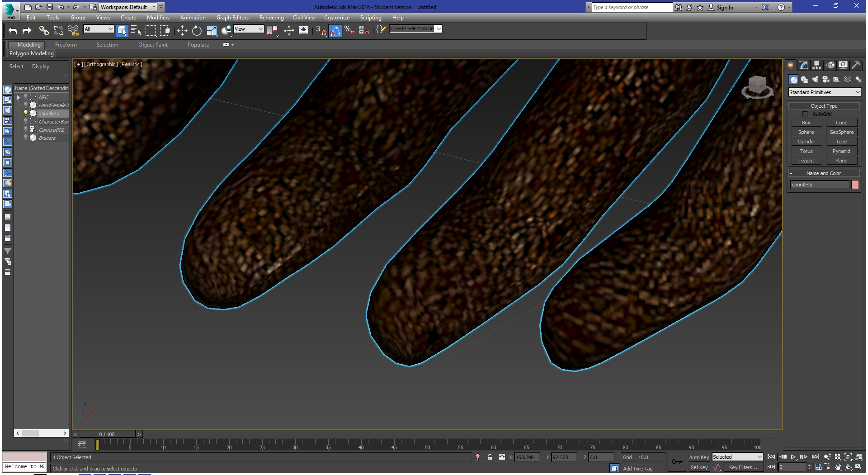Open the Standard Primitives dropdown
Image resolution: width=868 pixels, height=475 pixels.
click(825, 92)
